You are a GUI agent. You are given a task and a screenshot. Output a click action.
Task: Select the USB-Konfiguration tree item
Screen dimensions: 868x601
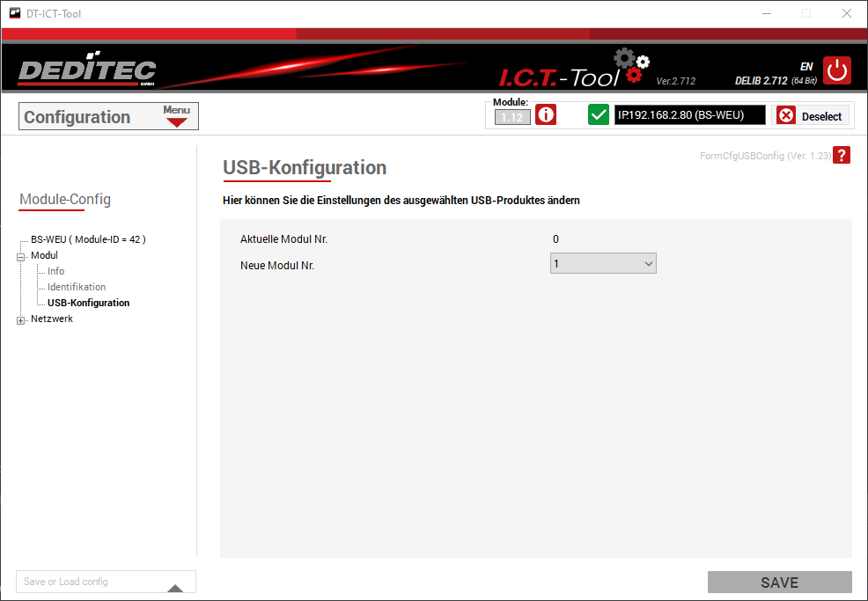(x=88, y=303)
